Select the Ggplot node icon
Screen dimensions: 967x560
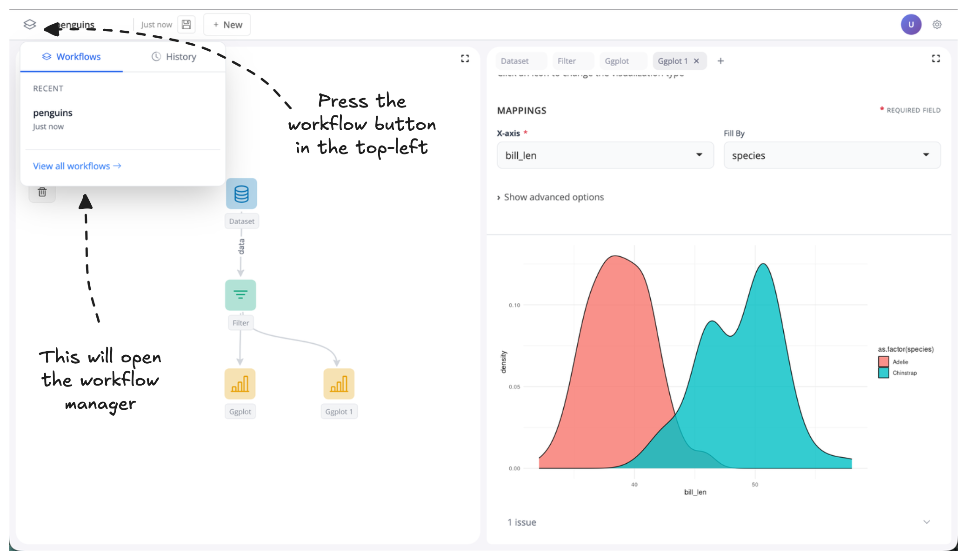pyautogui.click(x=240, y=384)
